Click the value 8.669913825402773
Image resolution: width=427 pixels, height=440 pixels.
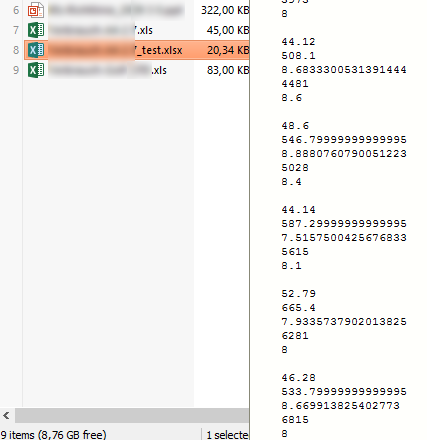coord(341,406)
